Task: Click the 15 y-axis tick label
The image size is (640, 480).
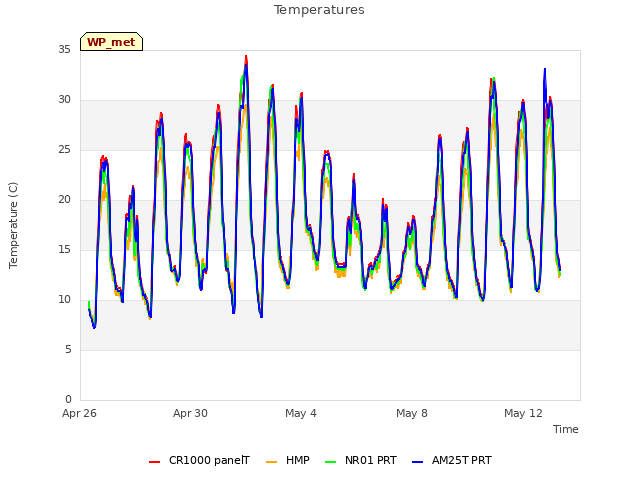Action: pos(64,249)
